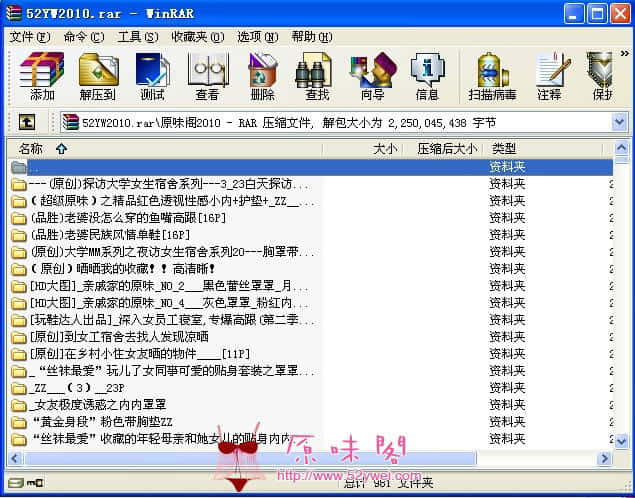Expand the address bar path dropdown
This screenshot has width=635, height=498.
tap(620, 122)
